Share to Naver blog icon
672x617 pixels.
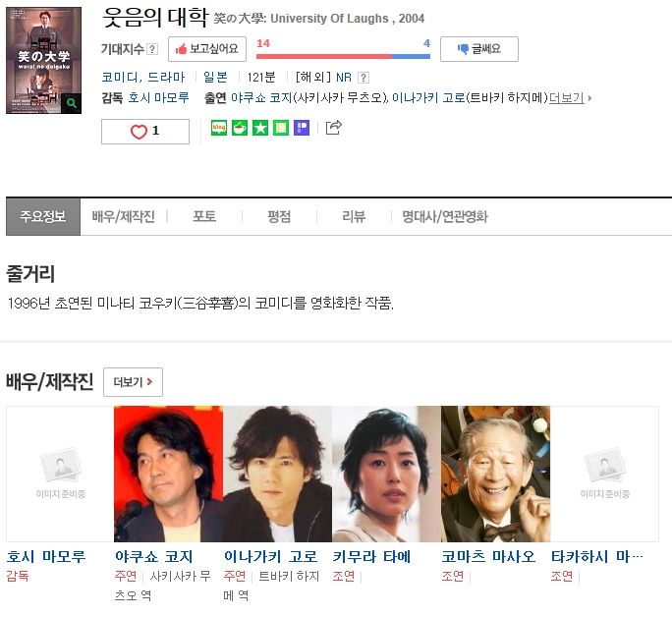click(x=219, y=128)
